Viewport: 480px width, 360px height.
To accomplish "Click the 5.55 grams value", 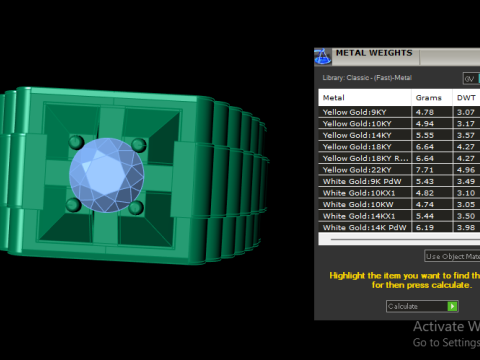I will tap(425, 135).
